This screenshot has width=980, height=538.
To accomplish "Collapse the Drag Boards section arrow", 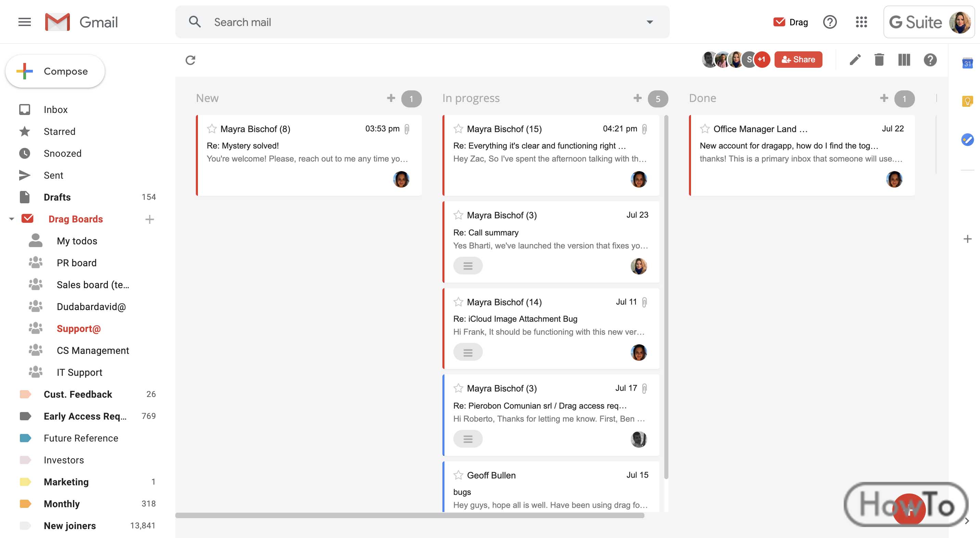I will click(11, 219).
